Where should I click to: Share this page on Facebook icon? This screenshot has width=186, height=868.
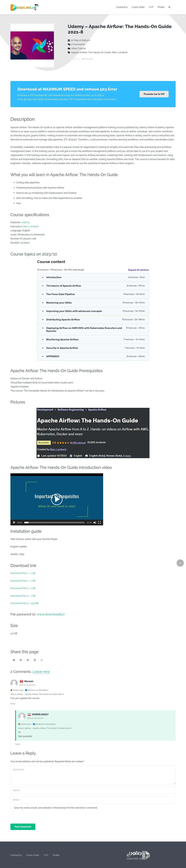click(x=21, y=660)
